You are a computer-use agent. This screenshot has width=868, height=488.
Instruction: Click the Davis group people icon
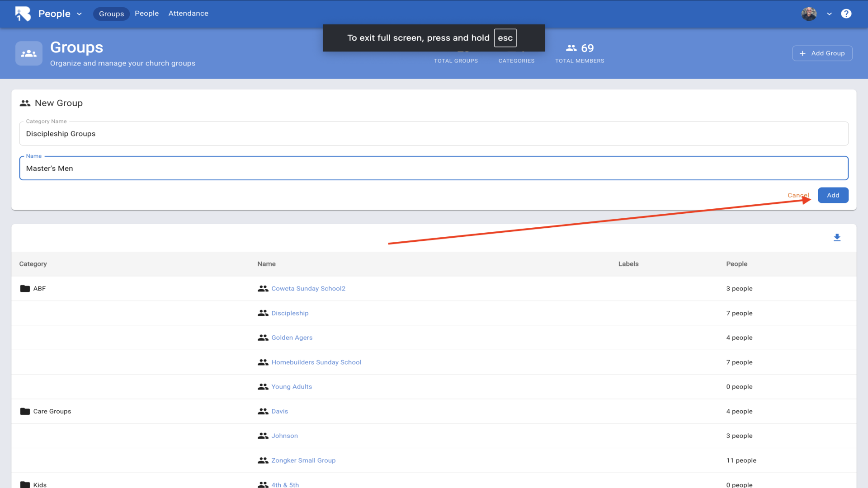pos(263,411)
